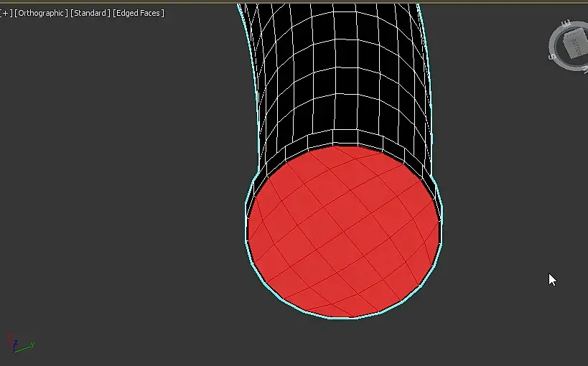Open the Orthographic point-of-view menu

click(x=41, y=13)
